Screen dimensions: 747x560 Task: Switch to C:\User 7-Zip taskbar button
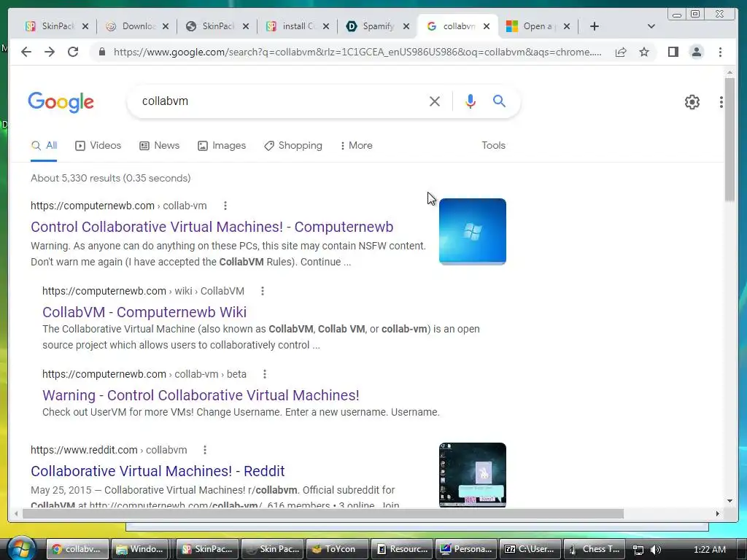point(531,549)
